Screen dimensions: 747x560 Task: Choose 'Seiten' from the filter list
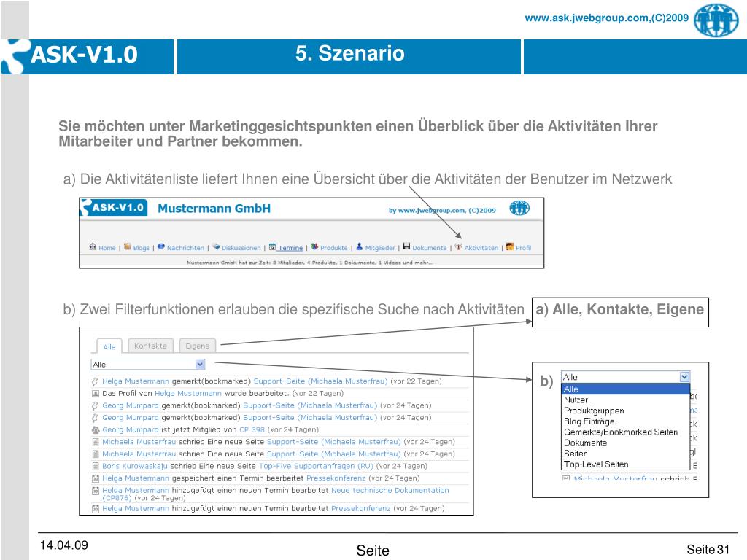(576, 454)
